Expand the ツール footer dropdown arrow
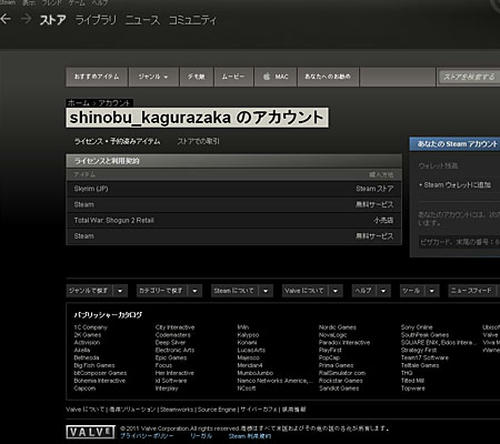The height and width of the screenshot is (444, 500). click(432, 291)
